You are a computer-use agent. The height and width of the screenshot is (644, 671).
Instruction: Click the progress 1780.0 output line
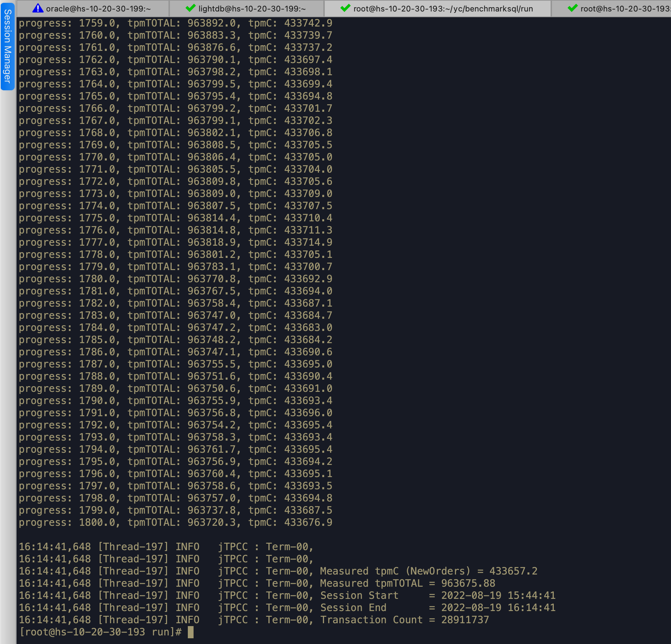pyautogui.click(x=176, y=279)
